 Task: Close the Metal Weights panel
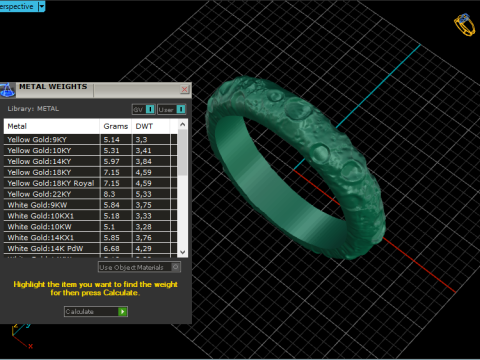[184, 89]
